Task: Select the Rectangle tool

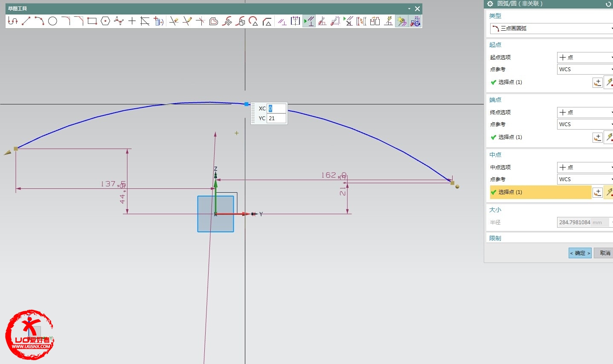Action: 92,21
